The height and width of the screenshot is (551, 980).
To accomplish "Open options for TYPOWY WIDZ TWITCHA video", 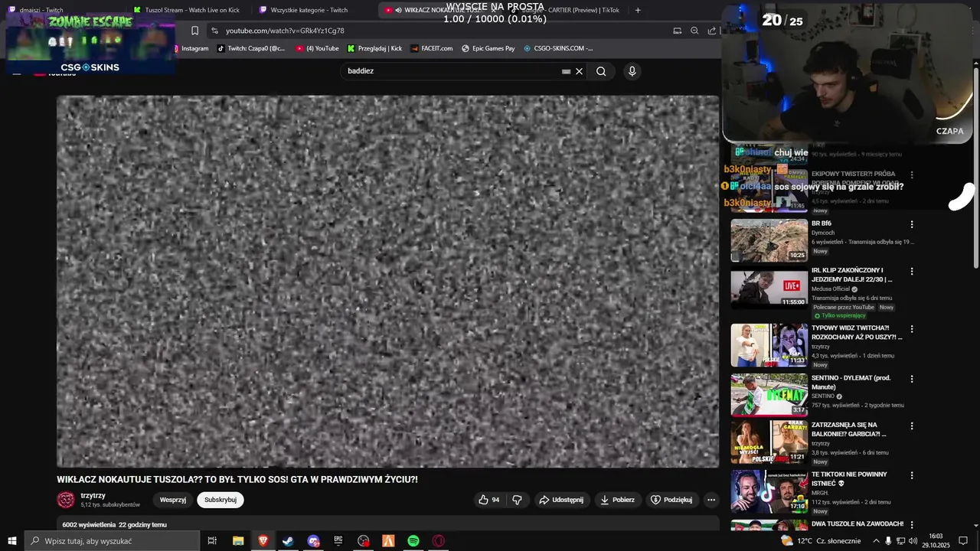I will coord(911,329).
